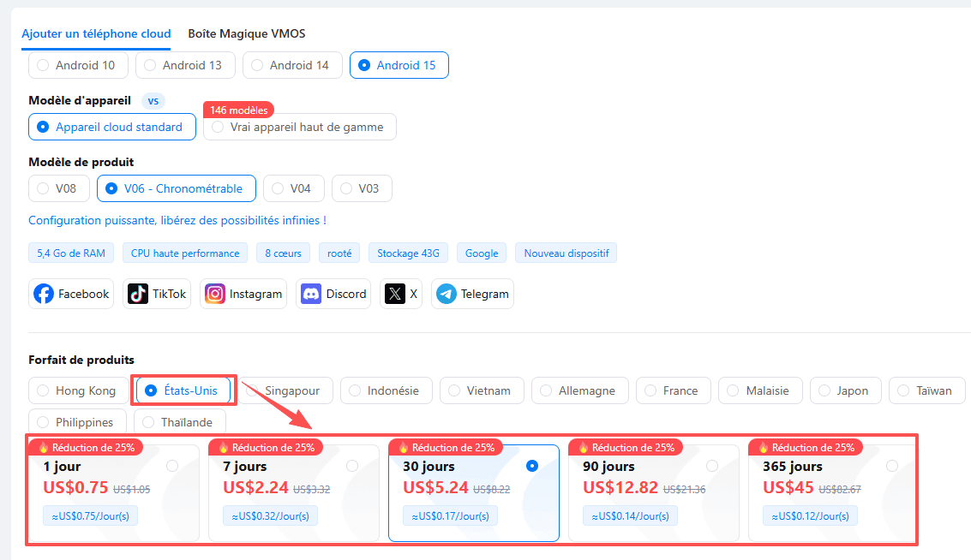Select the Android 14 radio option
971x560 pixels.
tap(292, 65)
